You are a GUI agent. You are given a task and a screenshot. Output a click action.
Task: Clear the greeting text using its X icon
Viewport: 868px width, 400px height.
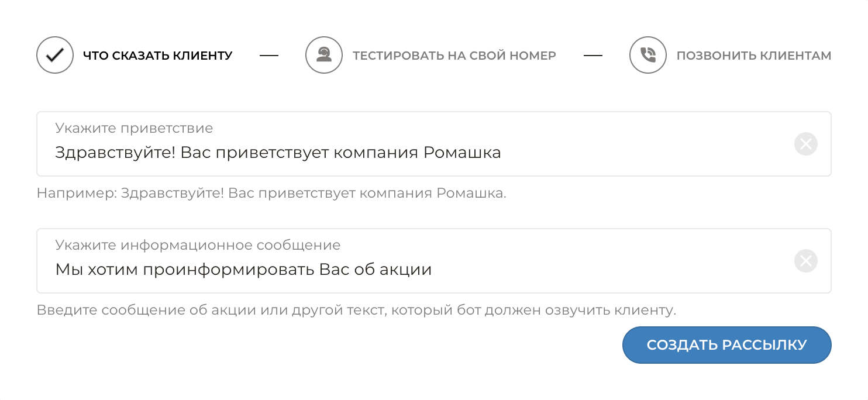click(x=805, y=144)
